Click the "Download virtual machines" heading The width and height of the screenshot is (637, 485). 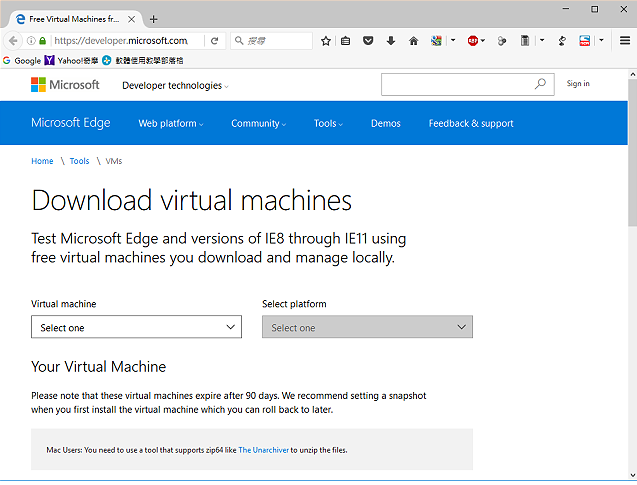192,200
